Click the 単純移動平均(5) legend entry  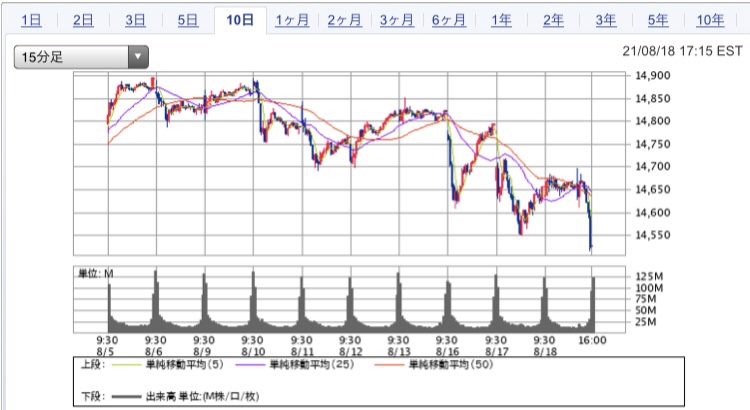pos(185,365)
